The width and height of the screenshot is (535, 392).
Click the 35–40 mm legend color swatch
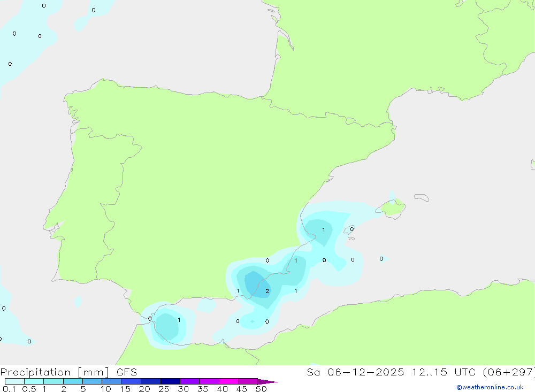209,381
